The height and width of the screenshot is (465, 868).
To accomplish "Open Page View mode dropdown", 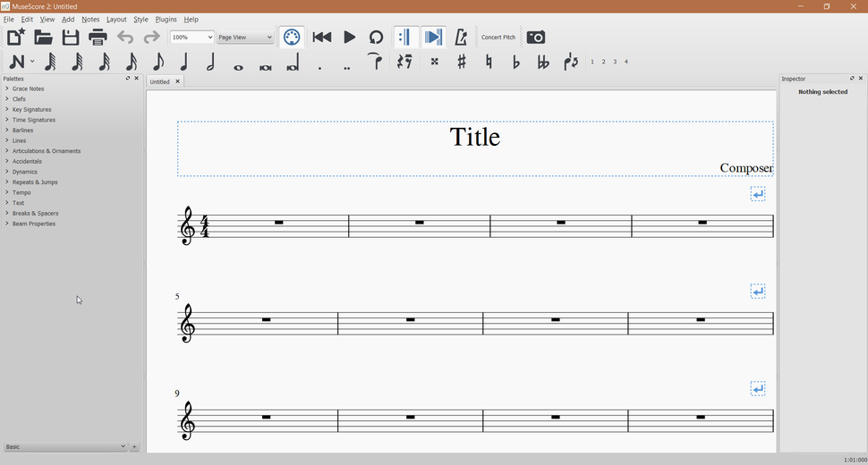I will coord(244,37).
